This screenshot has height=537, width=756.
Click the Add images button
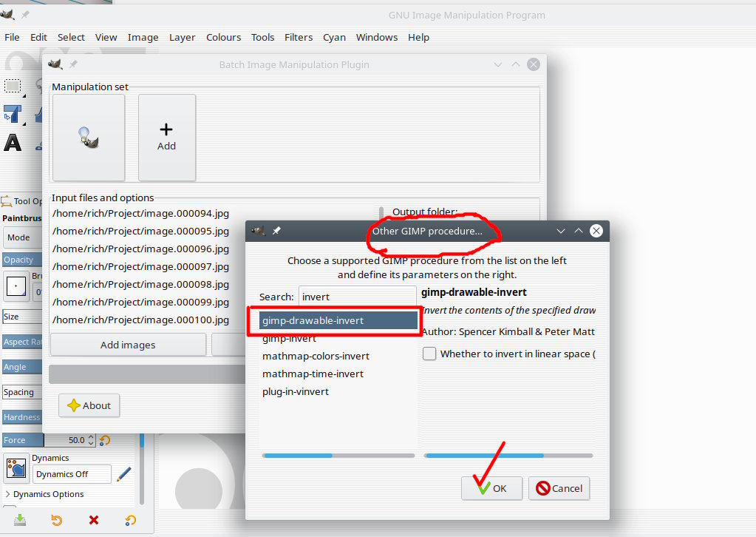(x=128, y=345)
